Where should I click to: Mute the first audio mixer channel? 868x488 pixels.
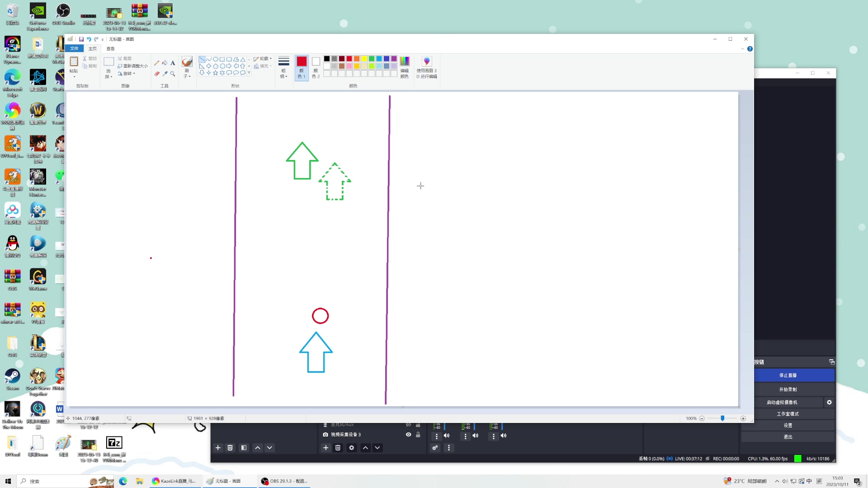click(x=447, y=436)
